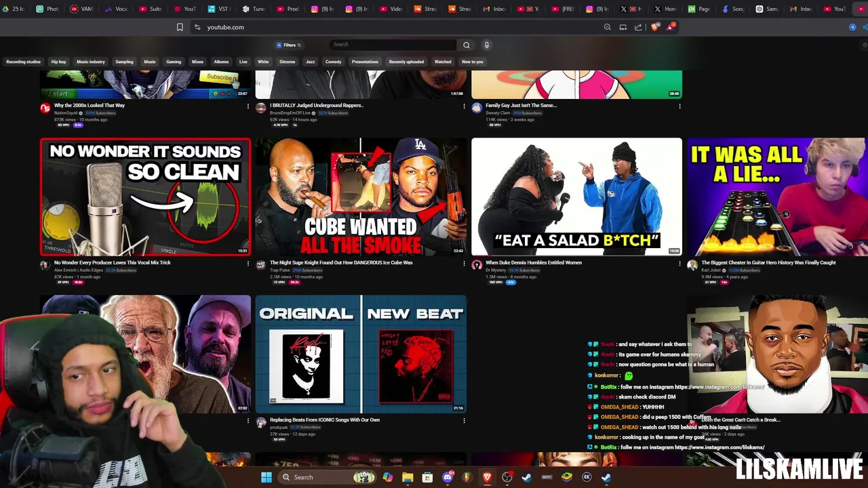The image size is (868, 488).
Task: Switch to Brave browser in the taskbar
Action: [x=487, y=477]
